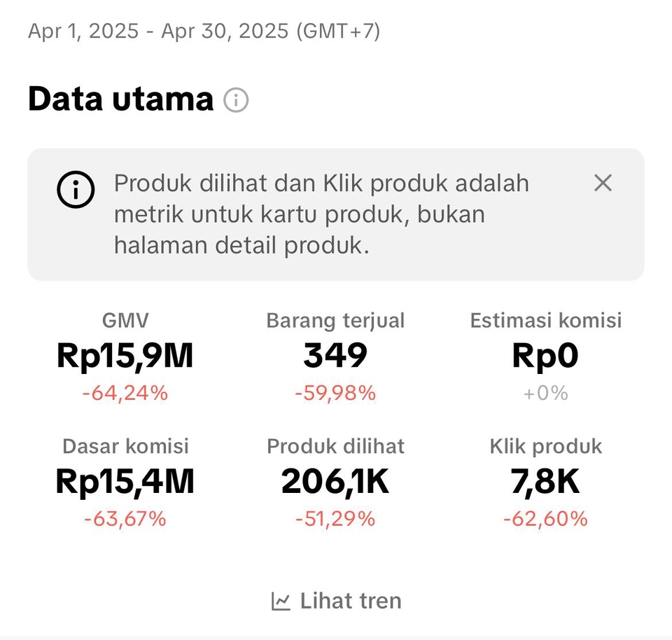Select the Klik produk 7,8K metric

545,482
